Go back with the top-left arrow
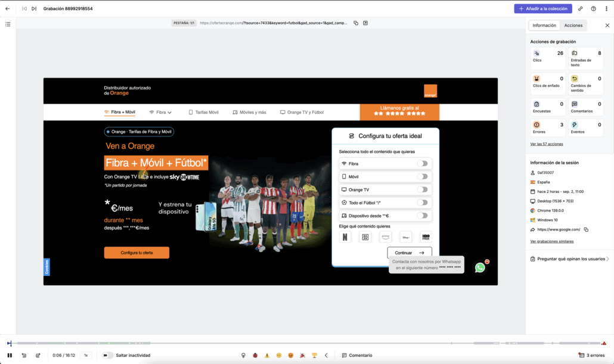The image size is (614, 364). click(7, 8)
